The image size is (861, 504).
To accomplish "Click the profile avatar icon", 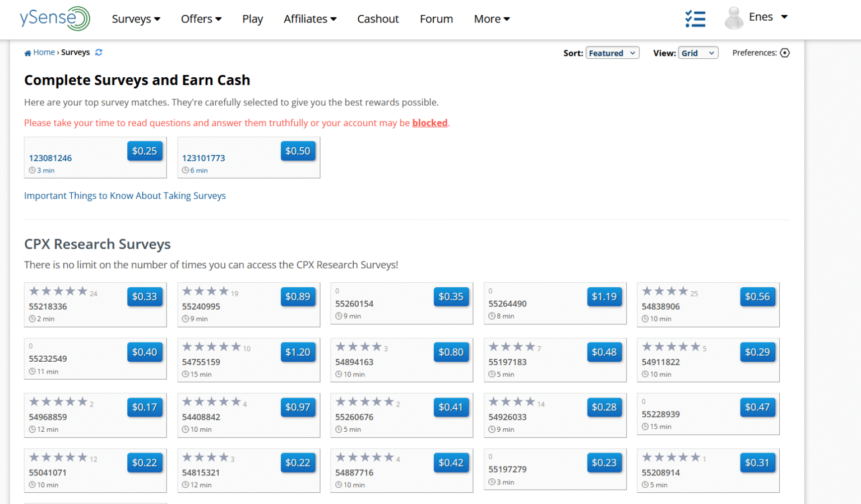I will (733, 17).
